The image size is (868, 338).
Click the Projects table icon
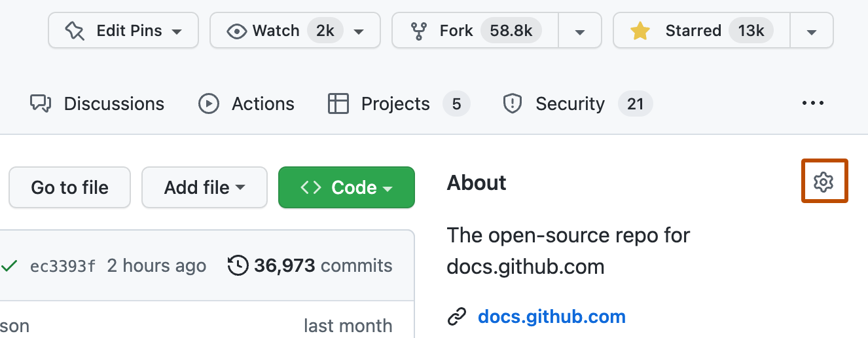click(338, 103)
